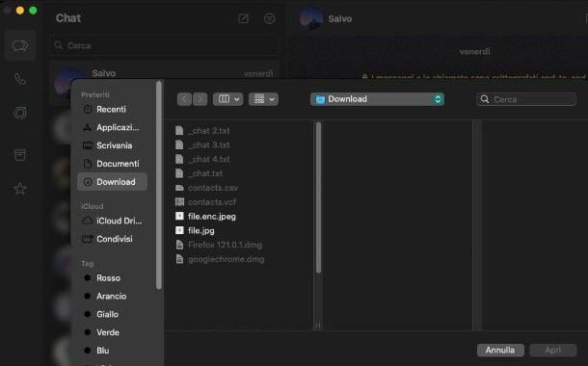588x366 pixels.
Task: Click Firefox 121.0.1.dmg in the file list
Action: 225,245
